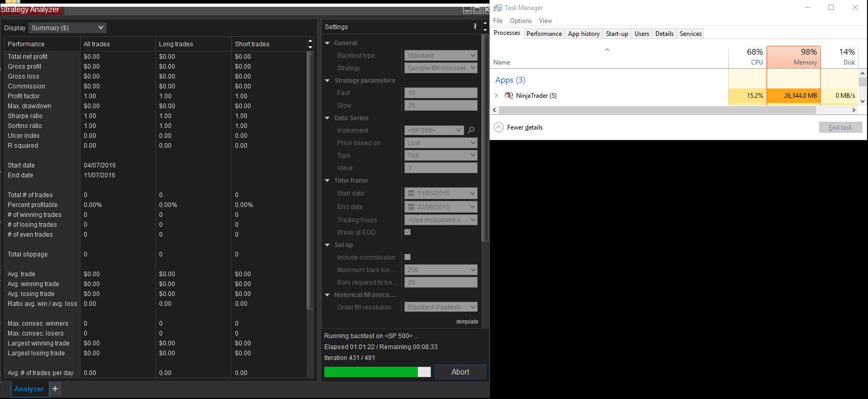This screenshot has width=868, height=399.
Task: Toggle the Break at EOD checkbox
Action: [x=407, y=232]
